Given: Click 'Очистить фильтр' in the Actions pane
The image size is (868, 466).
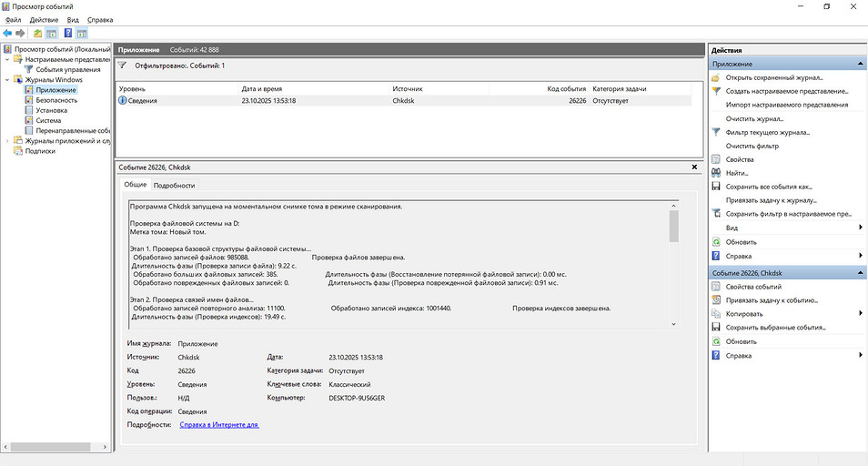Looking at the screenshot, I should click(752, 146).
